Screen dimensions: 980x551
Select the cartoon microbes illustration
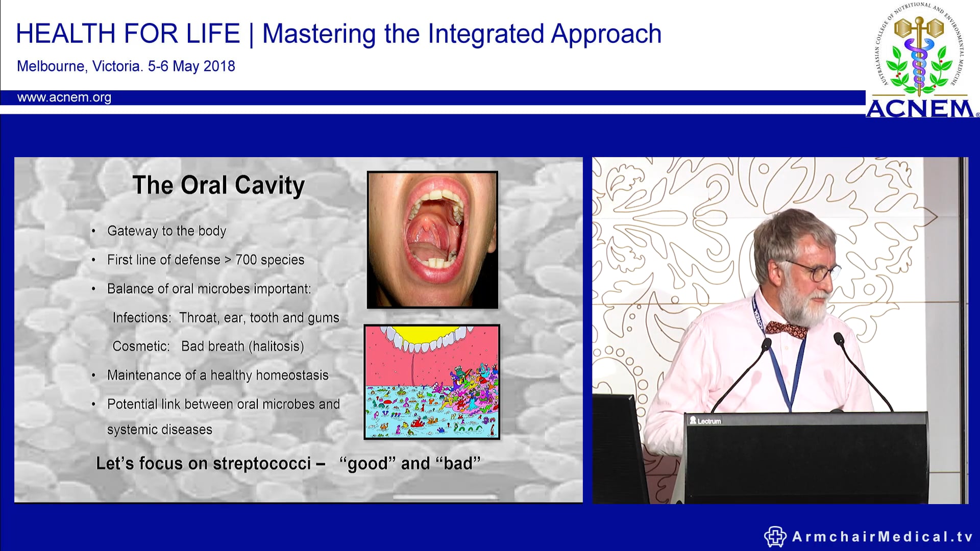coord(432,380)
